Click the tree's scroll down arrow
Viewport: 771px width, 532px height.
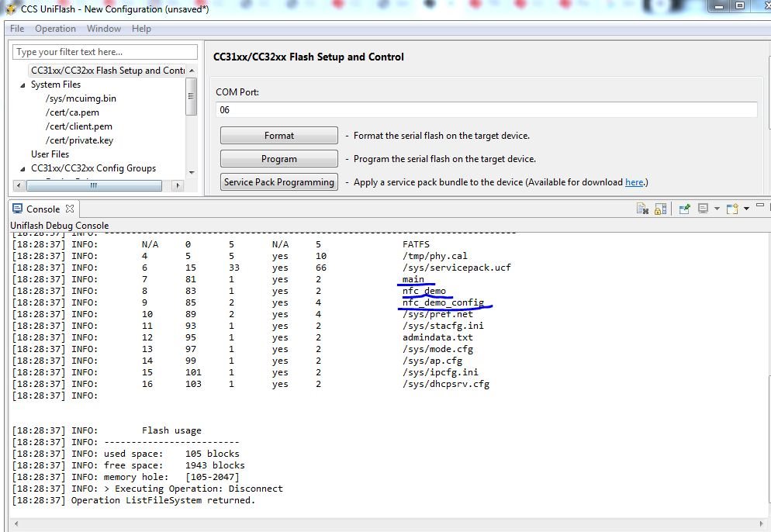coord(192,173)
